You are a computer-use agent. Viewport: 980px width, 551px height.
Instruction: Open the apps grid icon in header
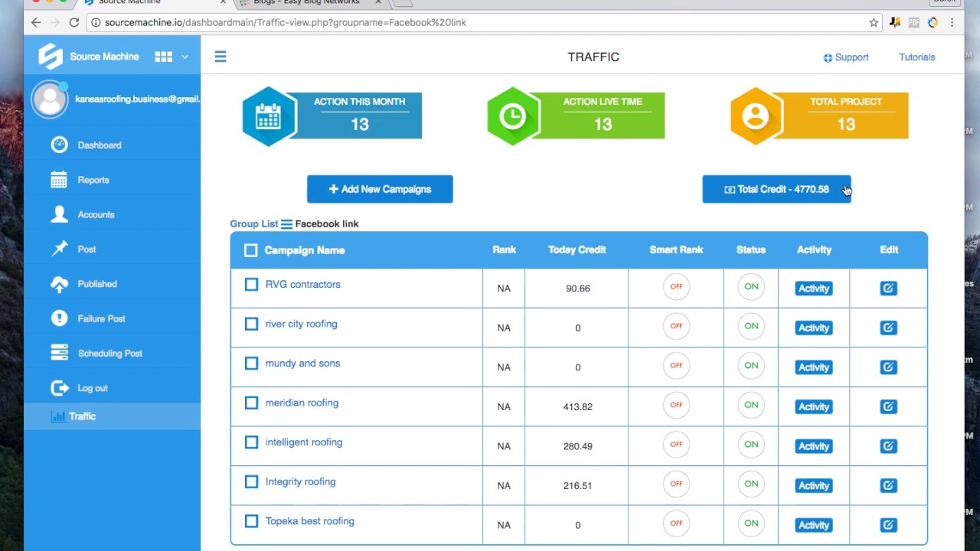click(163, 57)
